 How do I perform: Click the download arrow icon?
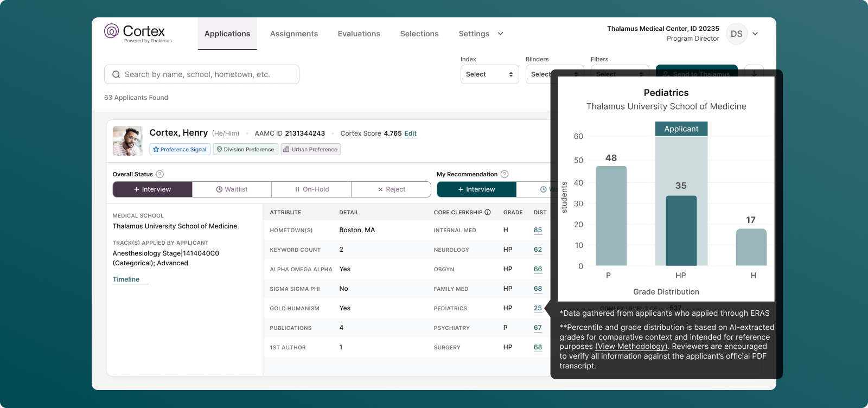tap(754, 74)
